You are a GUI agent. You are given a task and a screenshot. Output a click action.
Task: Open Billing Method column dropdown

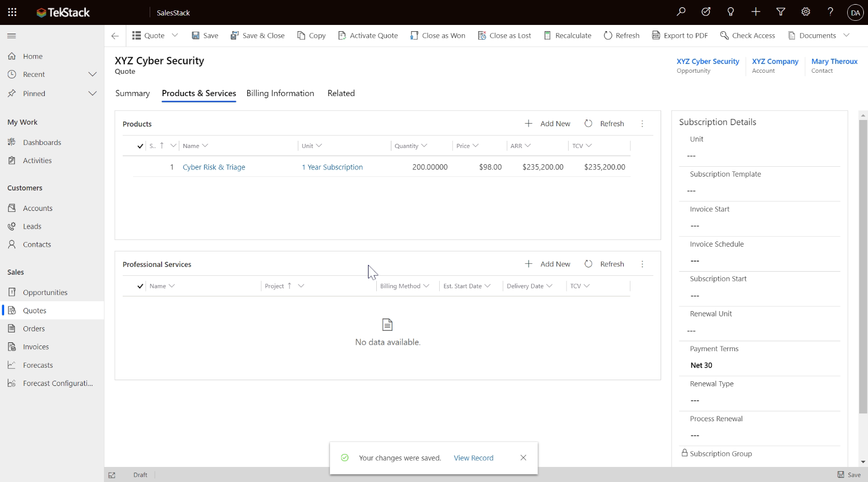click(426, 286)
